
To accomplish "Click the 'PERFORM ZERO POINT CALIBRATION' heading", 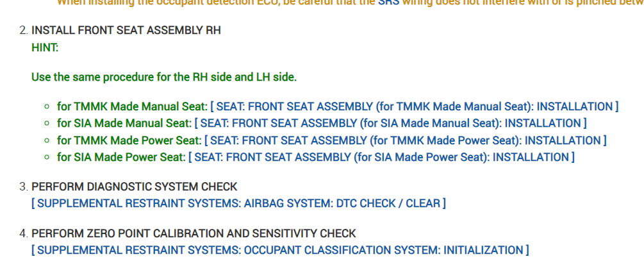I will coord(194,233).
